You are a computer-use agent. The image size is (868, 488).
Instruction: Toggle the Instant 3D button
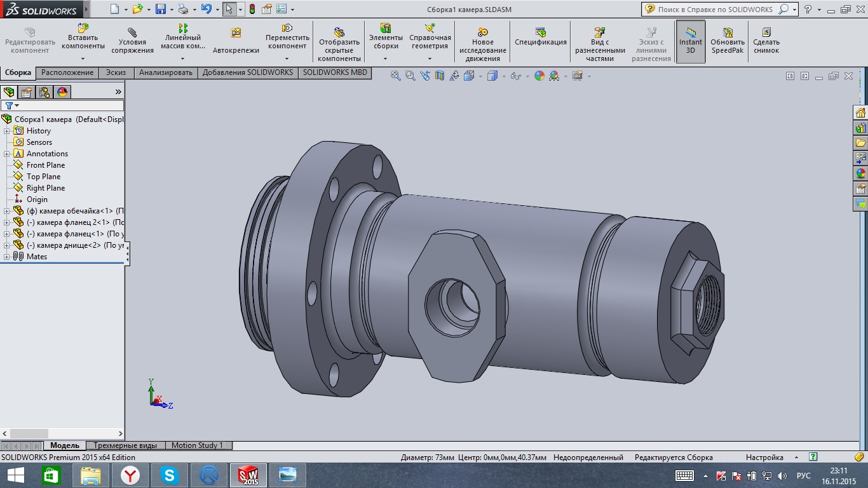[691, 41]
